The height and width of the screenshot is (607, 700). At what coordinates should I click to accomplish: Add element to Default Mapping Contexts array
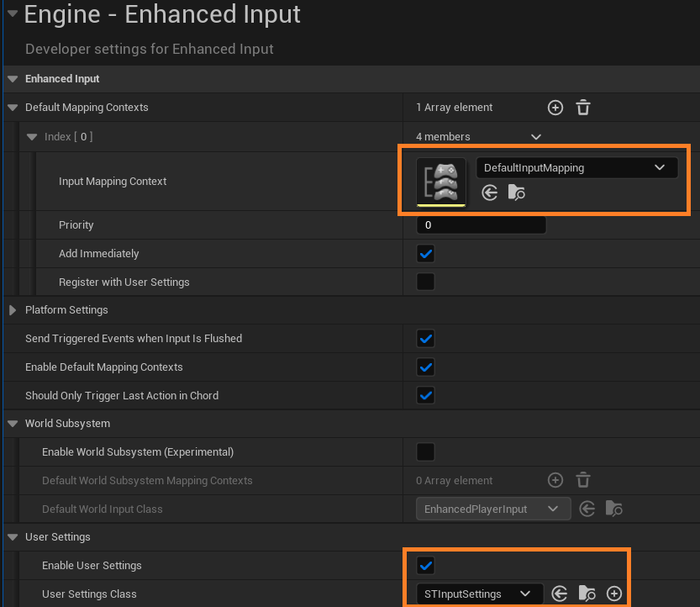click(555, 108)
